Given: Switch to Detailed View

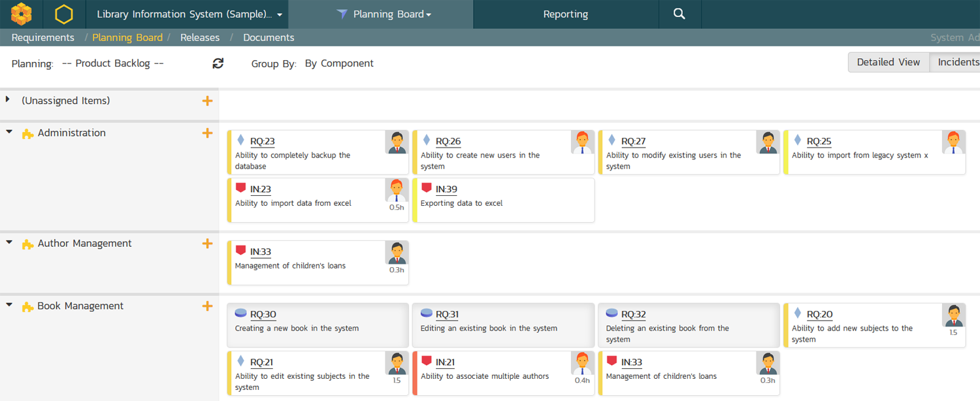Looking at the screenshot, I should click(888, 62).
